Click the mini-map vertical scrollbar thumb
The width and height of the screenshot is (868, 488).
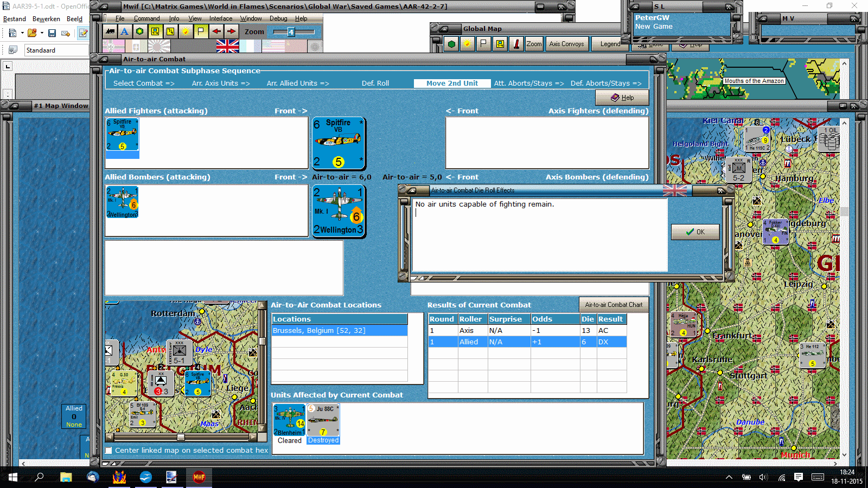(262, 341)
